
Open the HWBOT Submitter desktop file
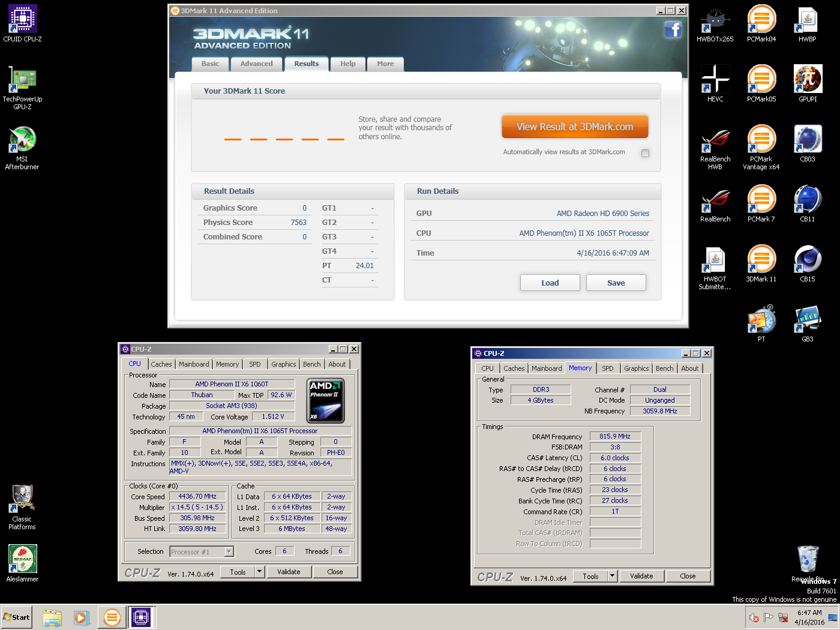[715, 268]
